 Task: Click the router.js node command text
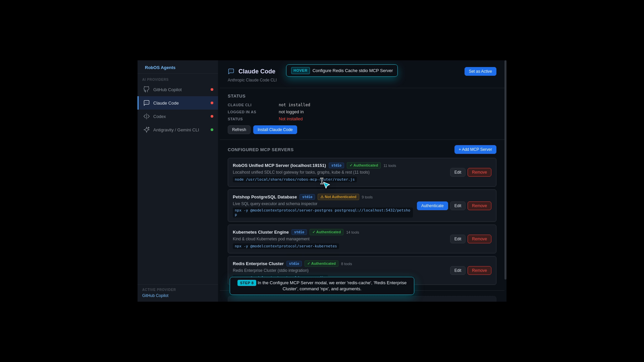point(294,180)
